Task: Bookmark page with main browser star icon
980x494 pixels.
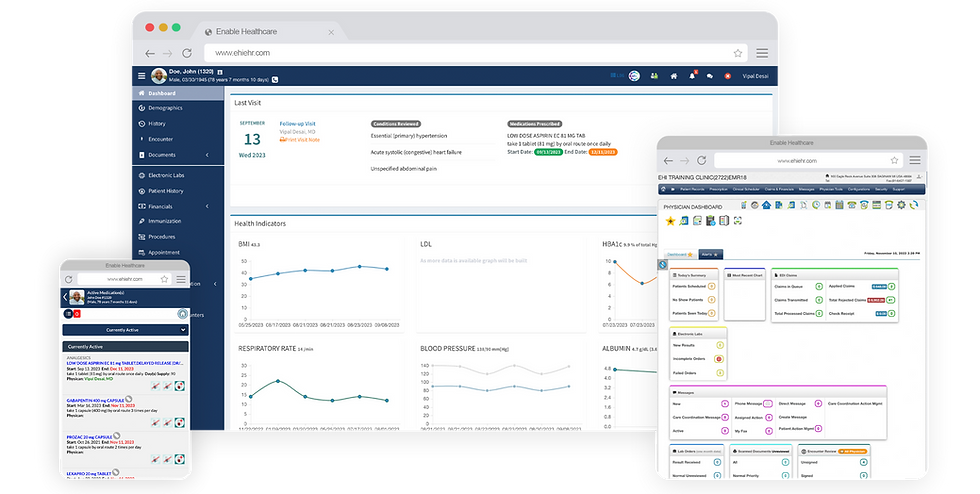Action: coord(738,53)
